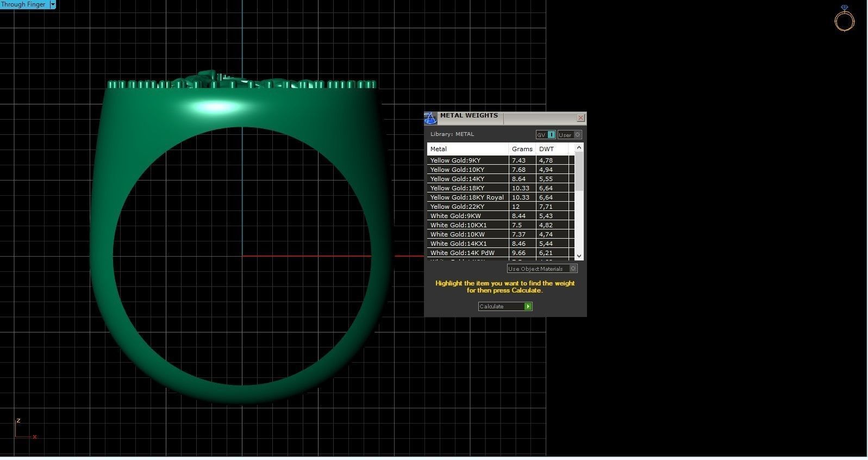Click the 4,78 DWT value

[x=546, y=160]
